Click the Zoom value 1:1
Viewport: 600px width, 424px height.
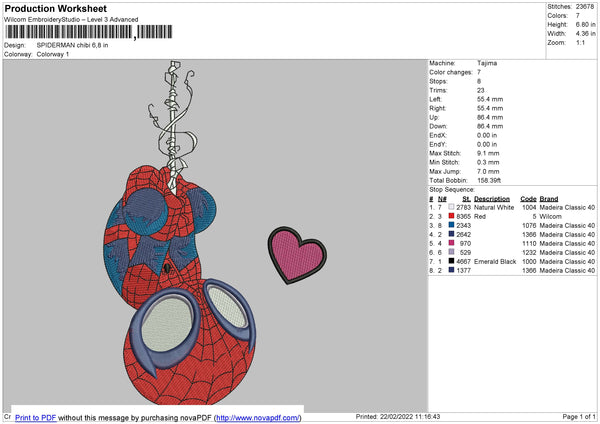(580, 42)
